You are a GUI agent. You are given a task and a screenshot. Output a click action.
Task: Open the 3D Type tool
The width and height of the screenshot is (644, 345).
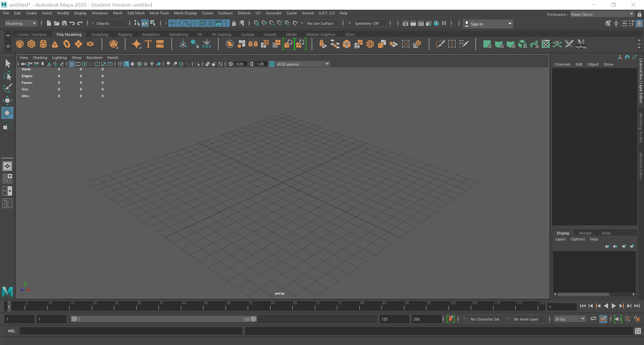pos(148,44)
